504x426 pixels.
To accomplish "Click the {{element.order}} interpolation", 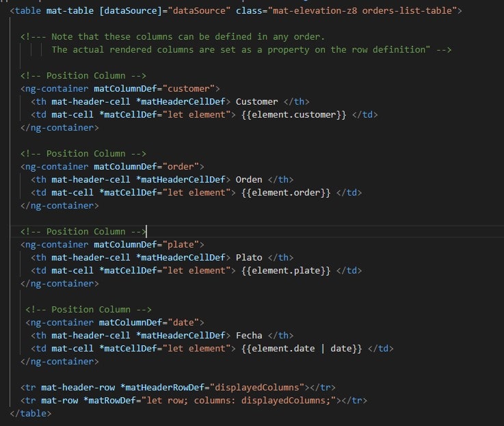I will pyautogui.click(x=286, y=192).
